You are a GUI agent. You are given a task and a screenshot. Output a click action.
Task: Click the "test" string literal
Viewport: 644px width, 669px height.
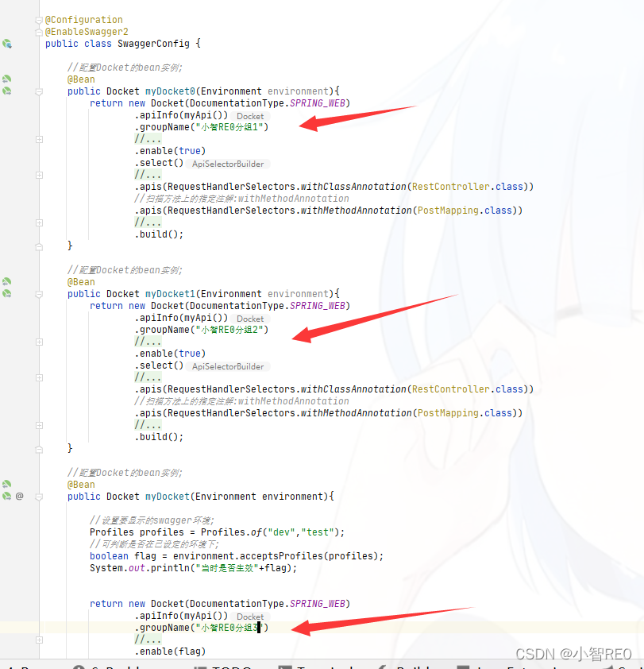(318, 532)
